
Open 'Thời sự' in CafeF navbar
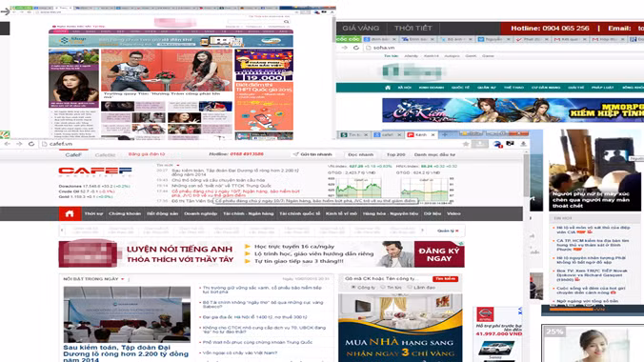[93, 213]
